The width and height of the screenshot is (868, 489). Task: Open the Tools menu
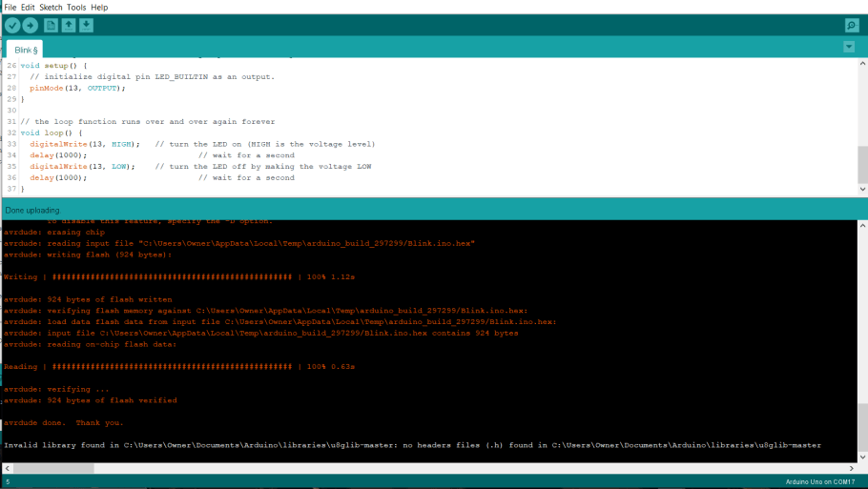click(76, 7)
